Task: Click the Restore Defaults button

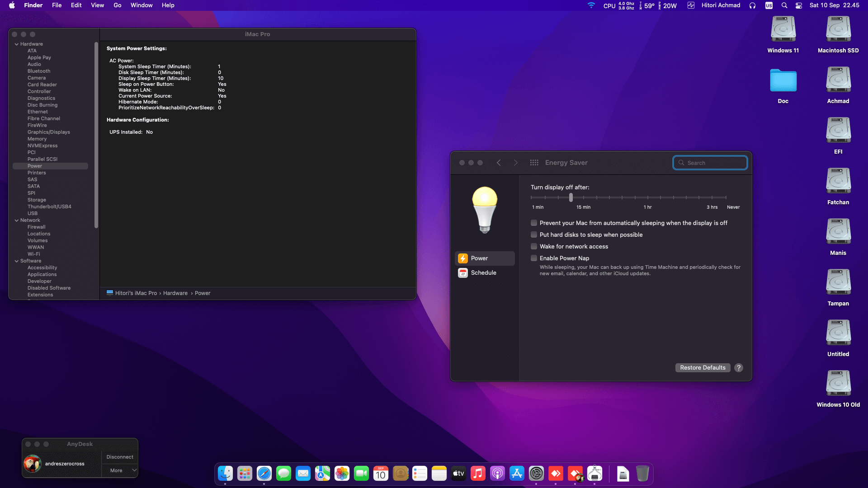Action: (x=703, y=368)
